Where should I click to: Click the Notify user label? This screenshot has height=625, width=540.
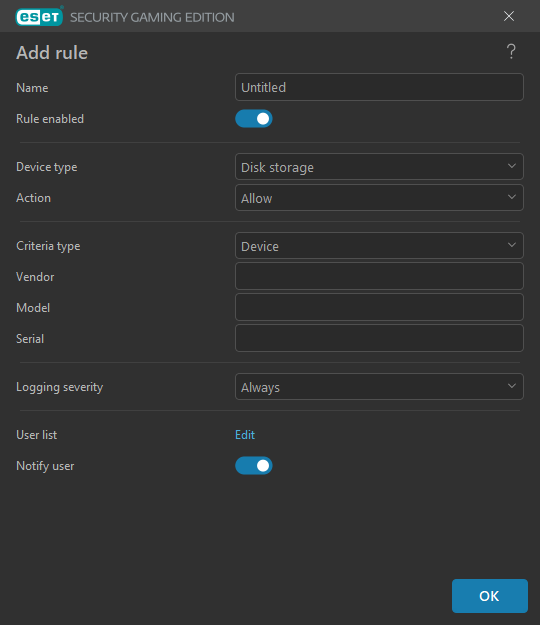pos(45,466)
